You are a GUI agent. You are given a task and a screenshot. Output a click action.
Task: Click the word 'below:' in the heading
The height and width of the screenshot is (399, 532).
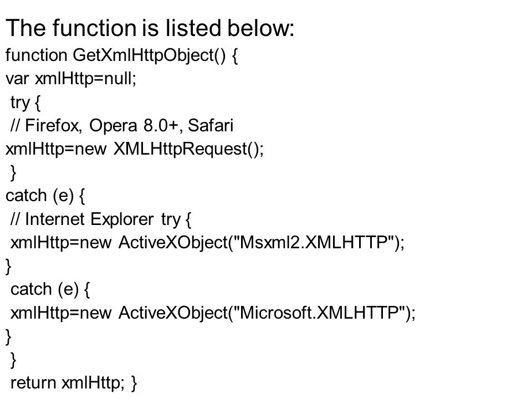click(x=260, y=28)
